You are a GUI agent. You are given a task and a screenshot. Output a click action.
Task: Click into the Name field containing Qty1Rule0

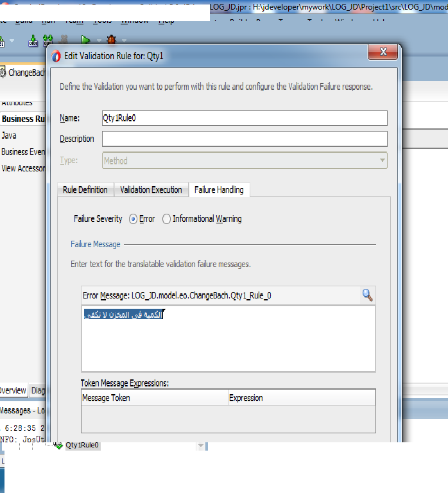(245, 118)
